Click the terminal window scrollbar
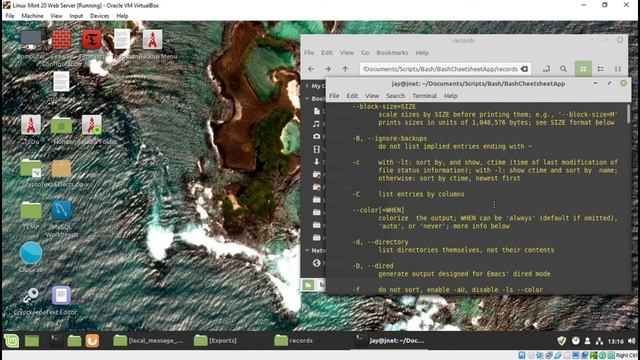640x360 pixels. click(x=629, y=114)
